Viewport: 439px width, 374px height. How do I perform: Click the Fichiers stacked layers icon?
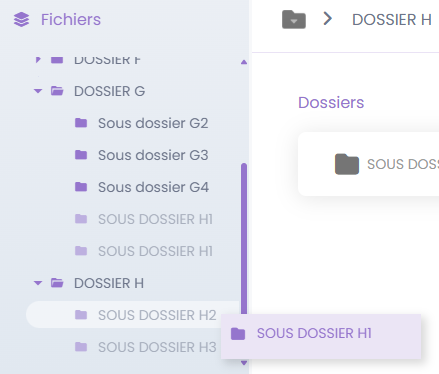(21, 19)
